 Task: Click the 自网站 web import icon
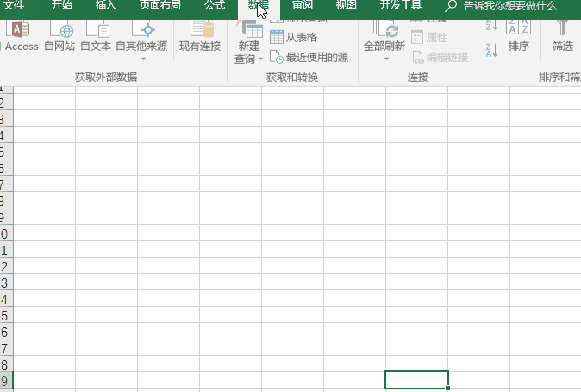pos(59,36)
